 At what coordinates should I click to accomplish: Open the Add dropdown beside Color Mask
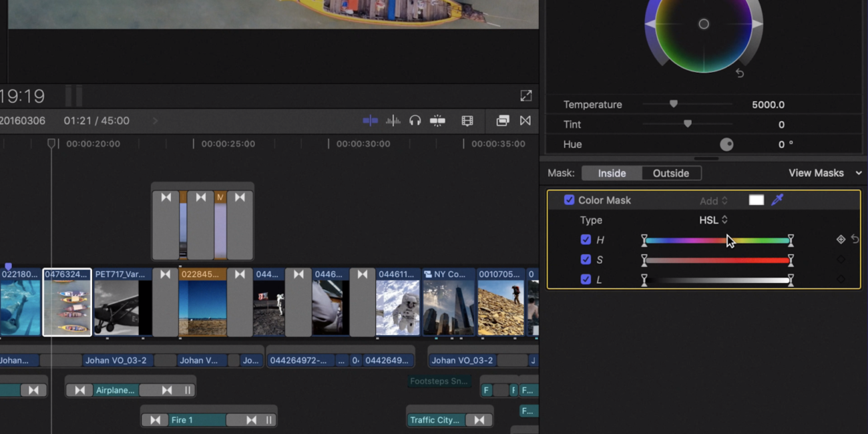pyautogui.click(x=713, y=200)
